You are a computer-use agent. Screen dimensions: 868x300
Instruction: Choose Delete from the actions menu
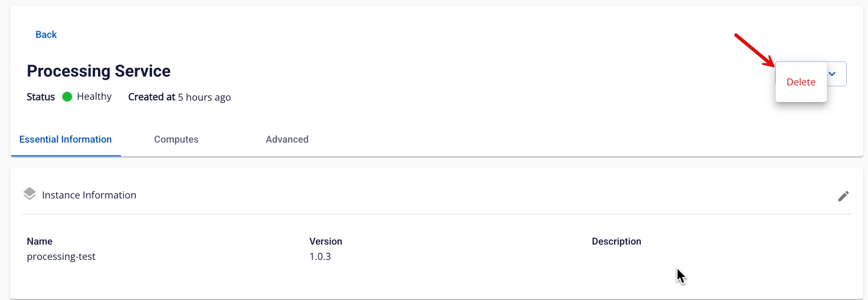coord(801,82)
